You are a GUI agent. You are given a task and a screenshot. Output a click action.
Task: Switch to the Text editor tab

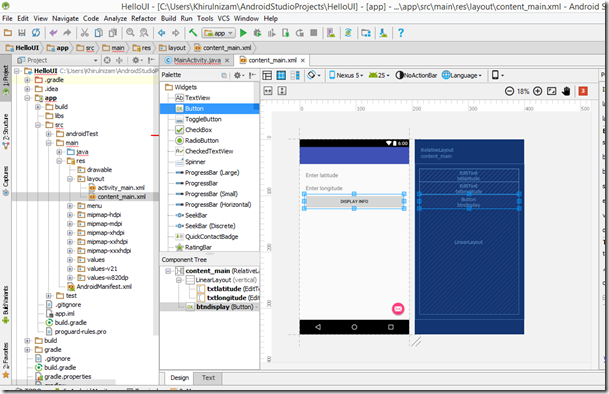[x=208, y=378]
